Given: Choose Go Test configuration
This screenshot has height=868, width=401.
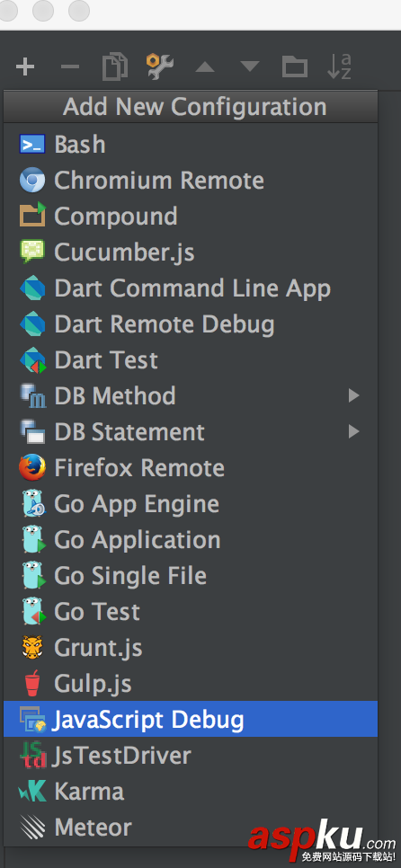Looking at the screenshot, I should click(x=191, y=612).
